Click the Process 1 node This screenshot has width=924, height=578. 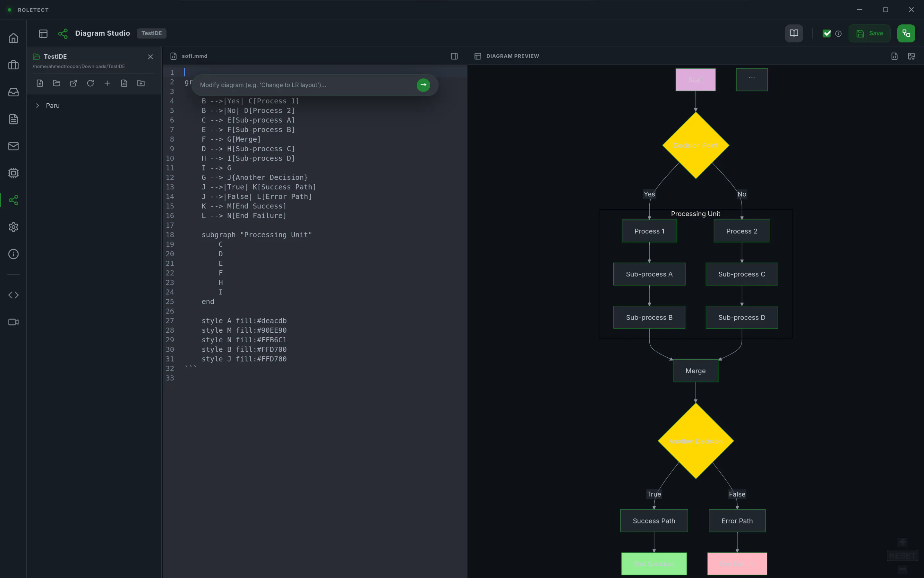[649, 231]
